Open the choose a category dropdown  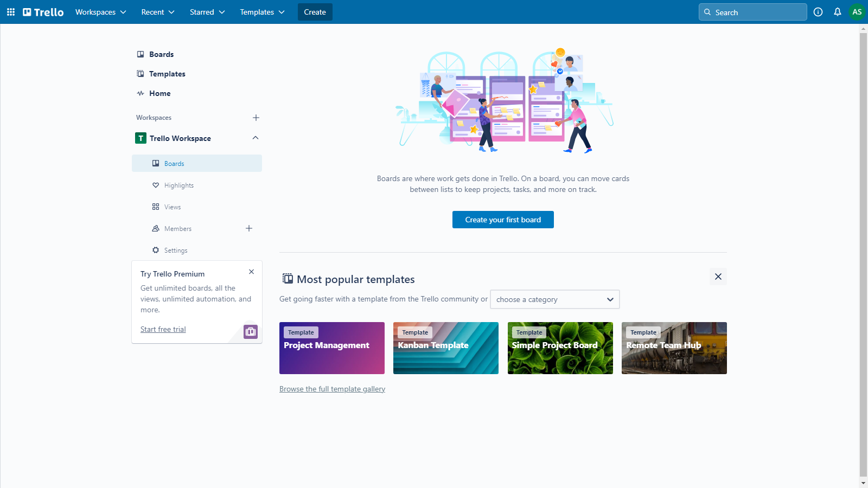click(x=555, y=299)
